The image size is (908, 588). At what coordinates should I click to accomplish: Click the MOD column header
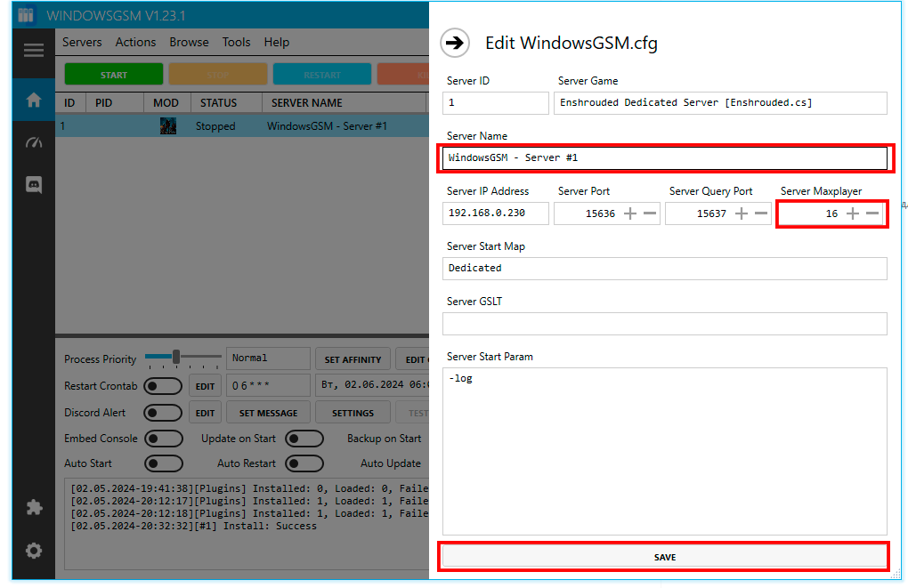167,103
